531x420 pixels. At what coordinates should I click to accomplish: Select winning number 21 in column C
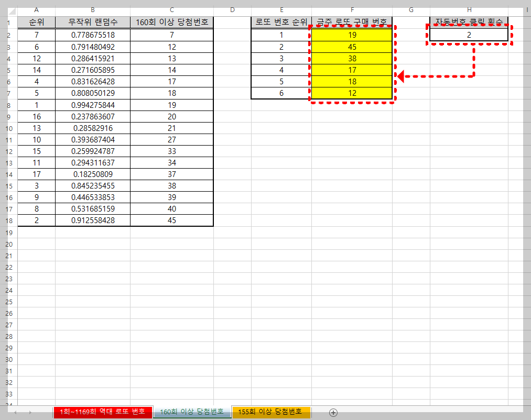click(x=172, y=128)
